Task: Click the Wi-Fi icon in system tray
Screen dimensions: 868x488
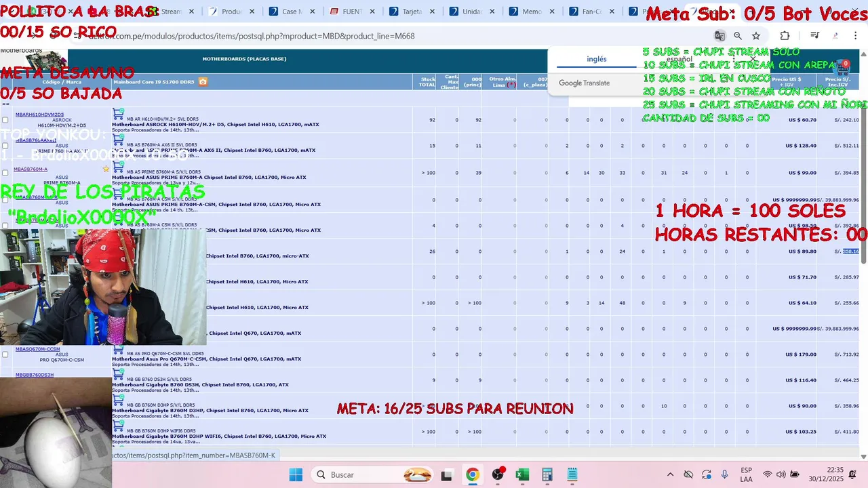Action: click(768, 474)
